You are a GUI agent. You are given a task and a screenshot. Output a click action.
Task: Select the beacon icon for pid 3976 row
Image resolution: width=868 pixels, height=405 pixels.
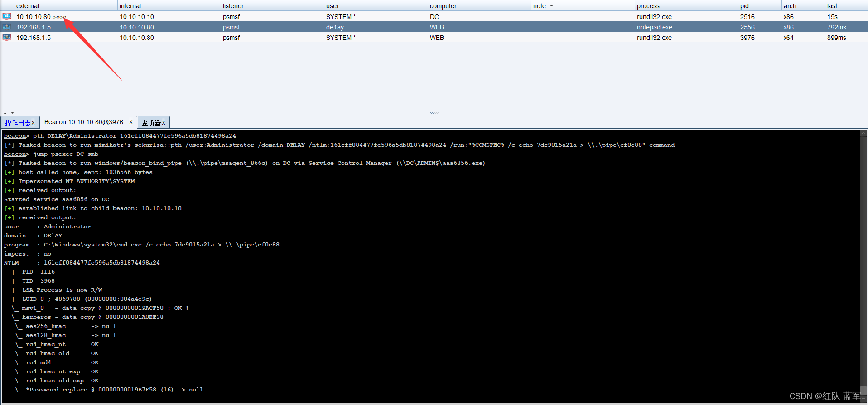[x=7, y=37]
